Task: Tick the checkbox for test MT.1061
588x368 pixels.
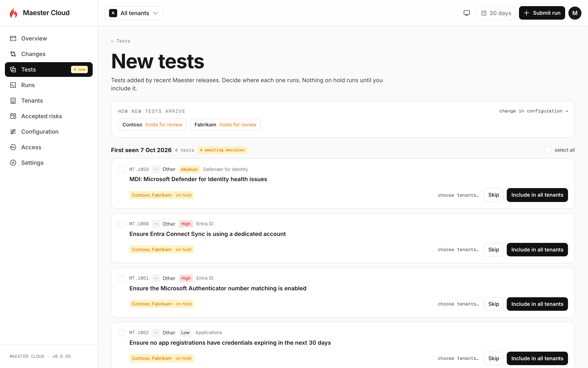Action: coord(121,278)
